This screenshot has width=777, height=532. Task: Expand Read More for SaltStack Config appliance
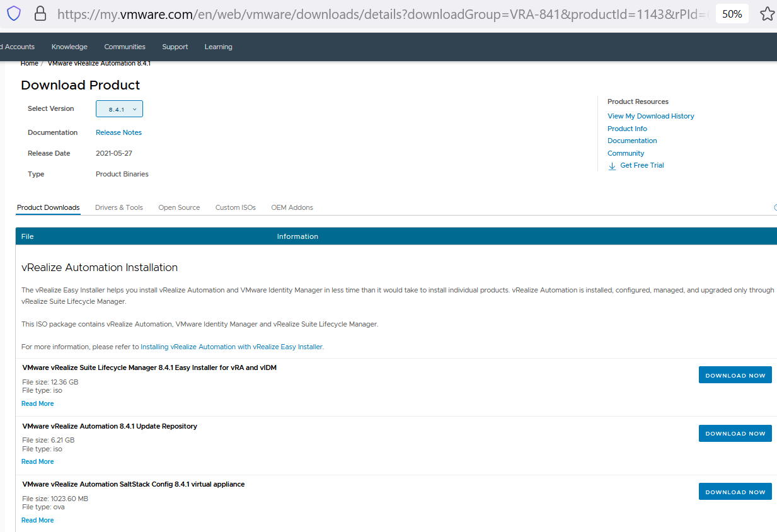pos(38,520)
